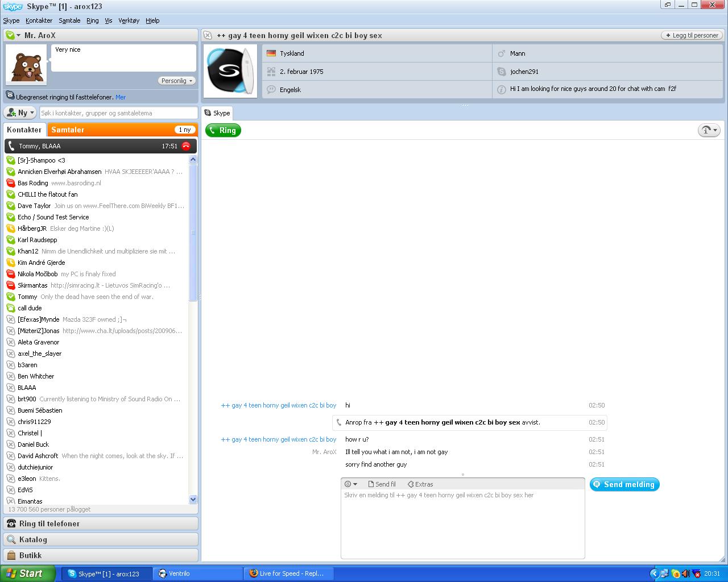The image size is (728, 582).
Task: Click Legg til personer button
Action: click(691, 35)
